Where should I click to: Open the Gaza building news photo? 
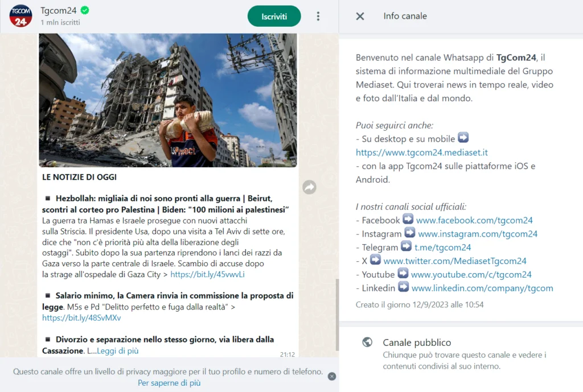[x=168, y=100]
